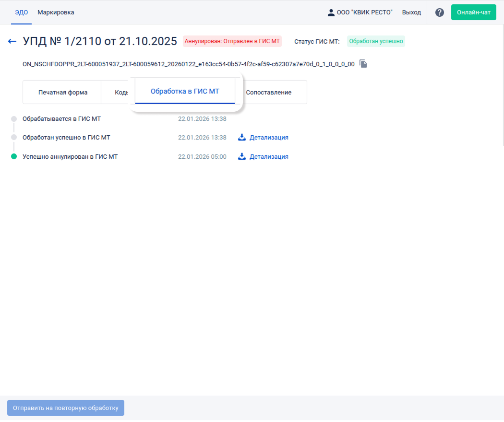Open the help question mark icon

439,12
